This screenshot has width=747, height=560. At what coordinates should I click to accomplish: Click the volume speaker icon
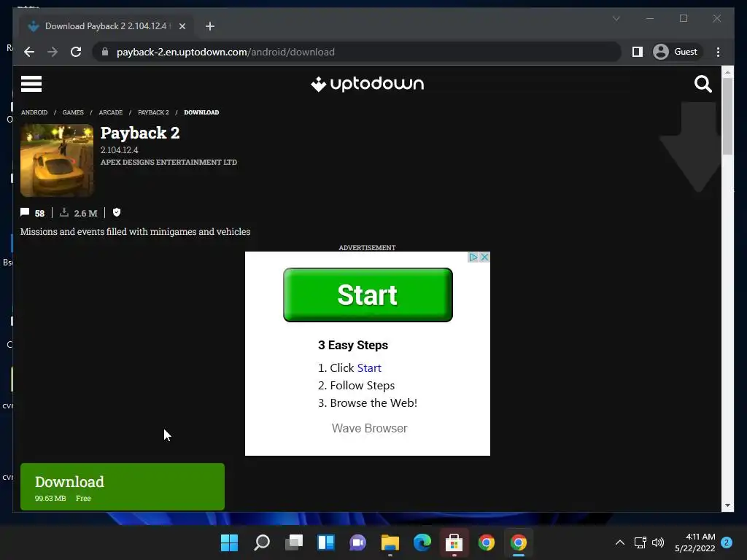click(x=658, y=542)
